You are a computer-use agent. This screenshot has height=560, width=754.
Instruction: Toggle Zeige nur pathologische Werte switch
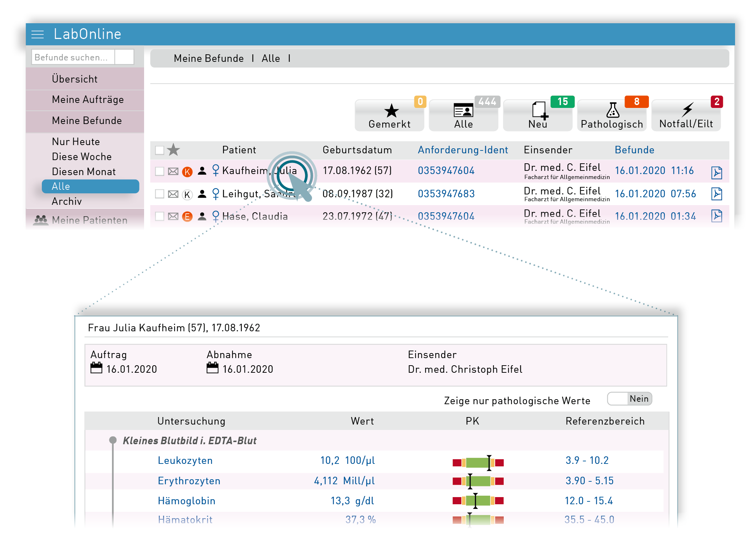(x=630, y=399)
